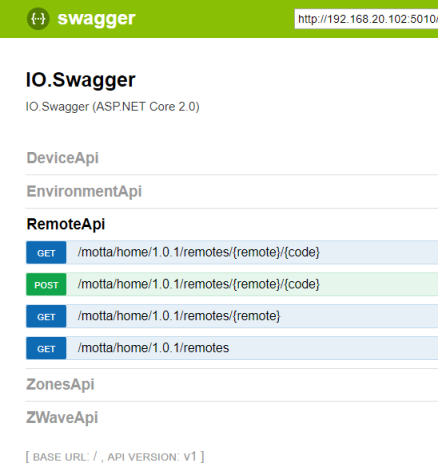Screen dimensions: 438x471
Task: Click the ASP.NET Core 2.0 description text
Action: [x=113, y=107]
